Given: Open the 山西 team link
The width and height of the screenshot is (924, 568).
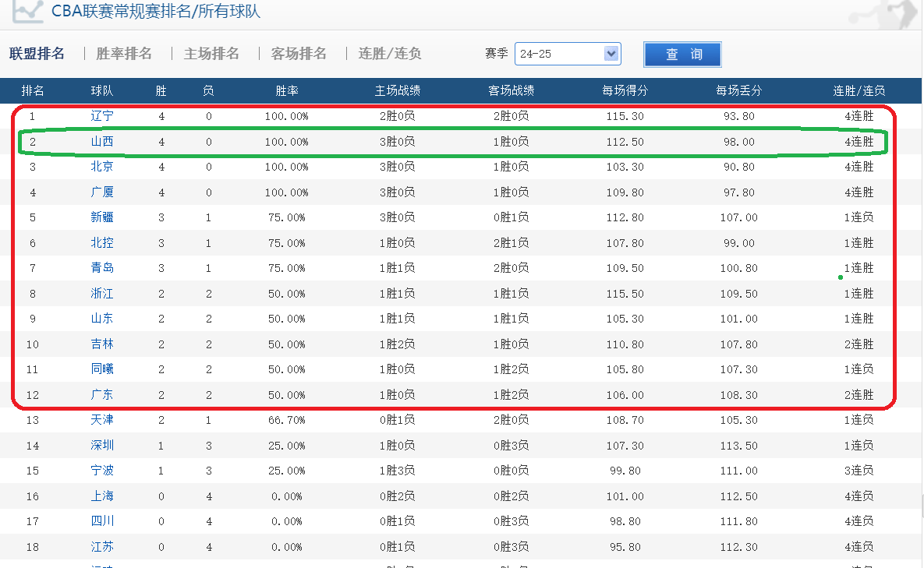Looking at the screenshot, I should pos(102,141).
